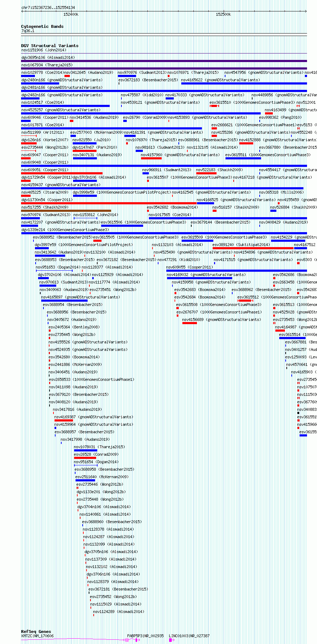Select variant nsv1029778 (Coe2014)
The height and width of the screenshot is (644, 317).
click(x=43, y=73)
